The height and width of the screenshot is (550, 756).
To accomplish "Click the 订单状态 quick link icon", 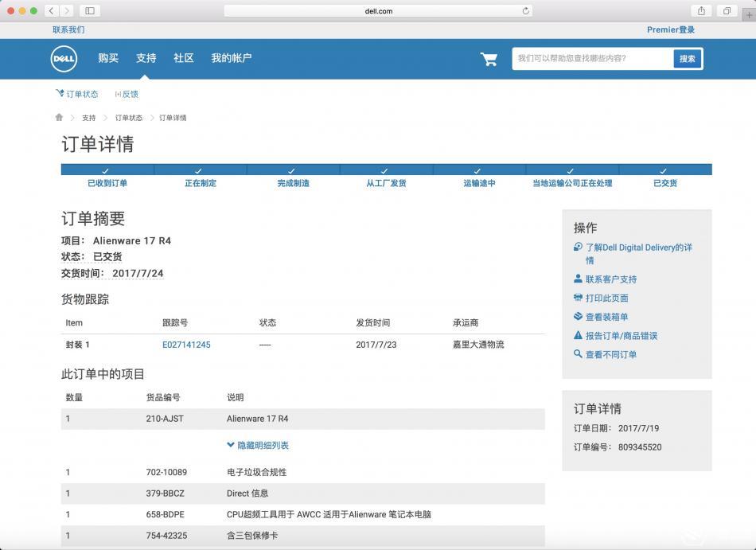I will click(63, 93).
